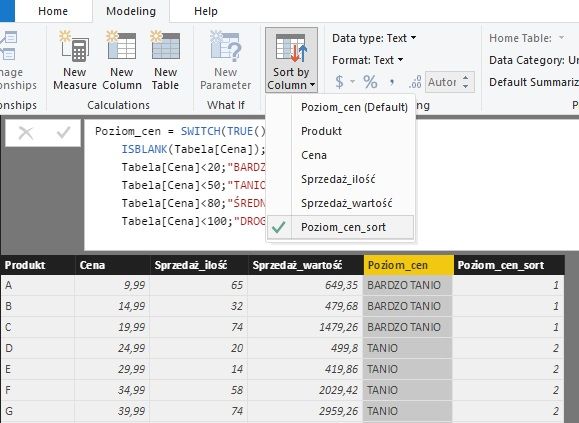
Task: Select the highlighted Poziom_cen column header
Action: (x=408, y=265)
